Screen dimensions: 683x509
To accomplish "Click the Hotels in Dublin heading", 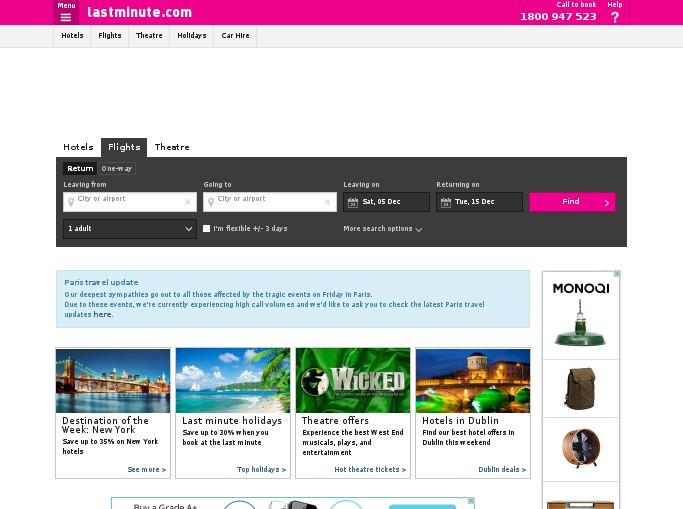I will click(460, 421).
